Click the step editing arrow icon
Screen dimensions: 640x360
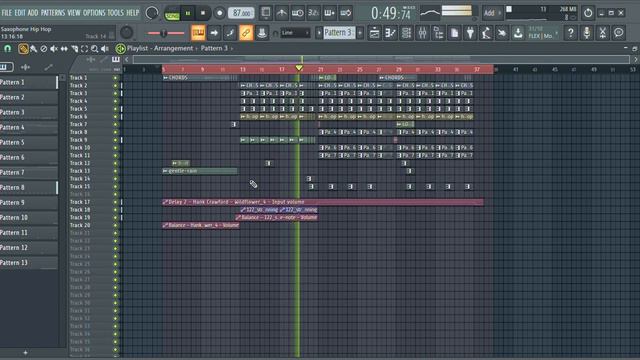pyautogui.click(x=214, y=33)
